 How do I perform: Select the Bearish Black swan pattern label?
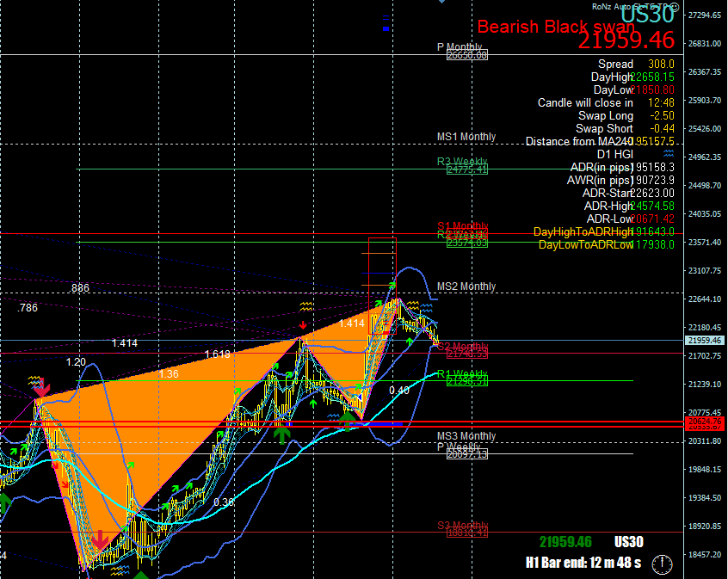click(x=556, y=27)
